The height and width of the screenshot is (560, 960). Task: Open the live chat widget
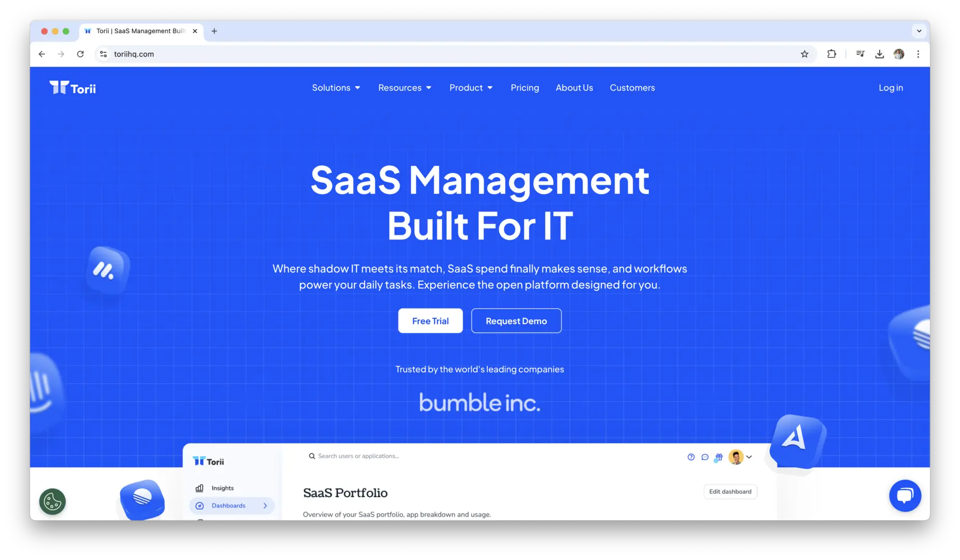tap(904, 496)
